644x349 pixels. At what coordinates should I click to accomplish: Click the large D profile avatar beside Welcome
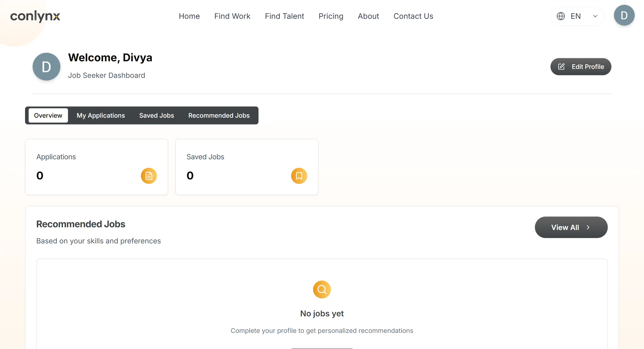47,66
